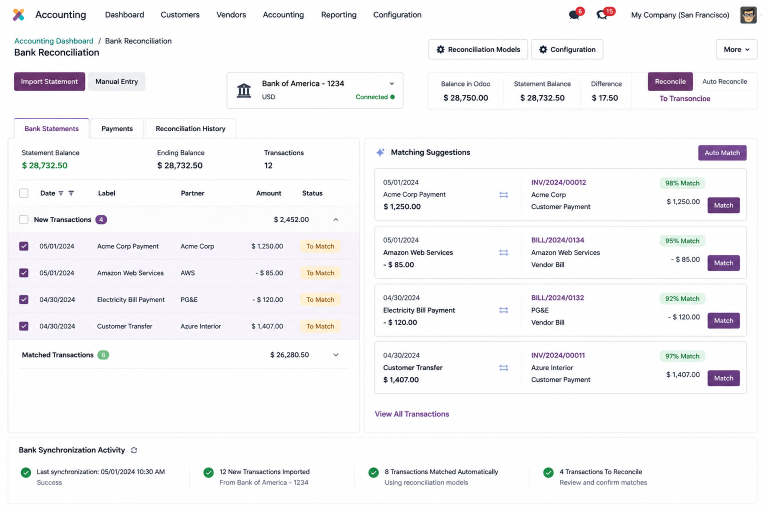Viewport: 768px width, 512px height.
Task: Open the More dropdown menu
Action: (x=736, y=49)
